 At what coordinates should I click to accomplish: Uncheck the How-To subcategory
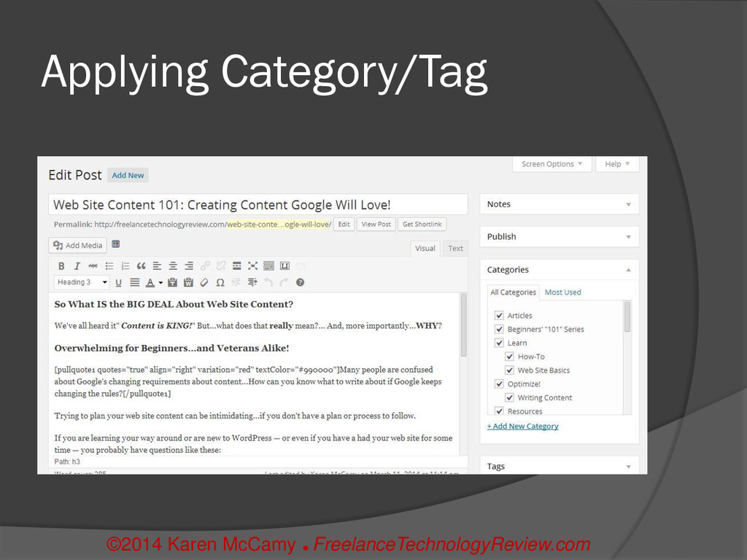pyautogui.click(x=509, y=356)
